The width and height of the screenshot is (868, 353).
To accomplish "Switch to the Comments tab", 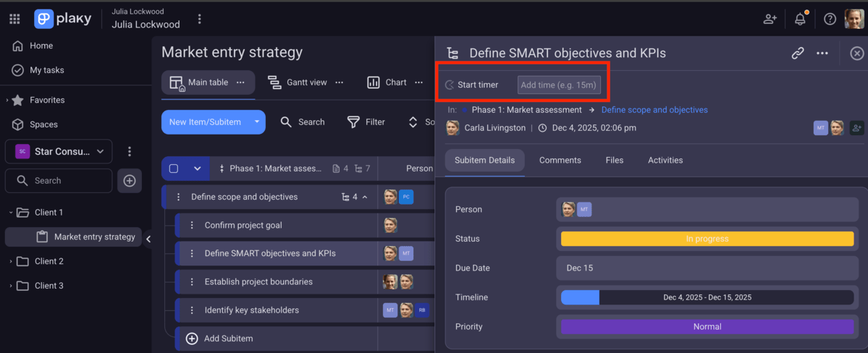I will 560,160.
